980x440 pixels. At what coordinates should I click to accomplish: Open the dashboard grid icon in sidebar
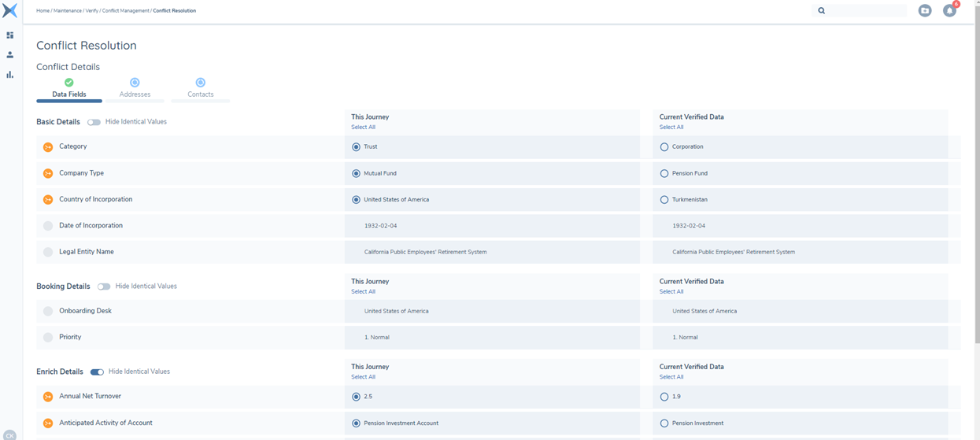9,35
